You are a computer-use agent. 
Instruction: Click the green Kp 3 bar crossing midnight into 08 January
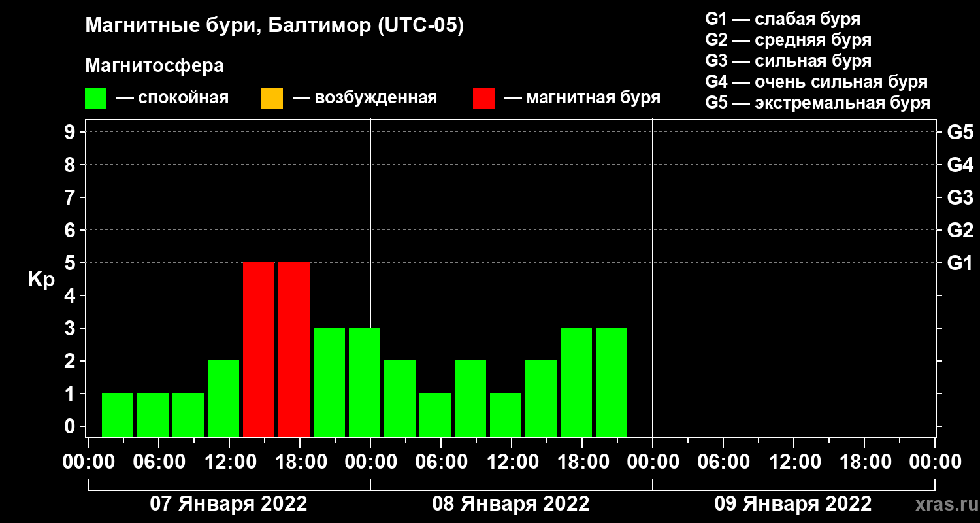click(365, 382)
